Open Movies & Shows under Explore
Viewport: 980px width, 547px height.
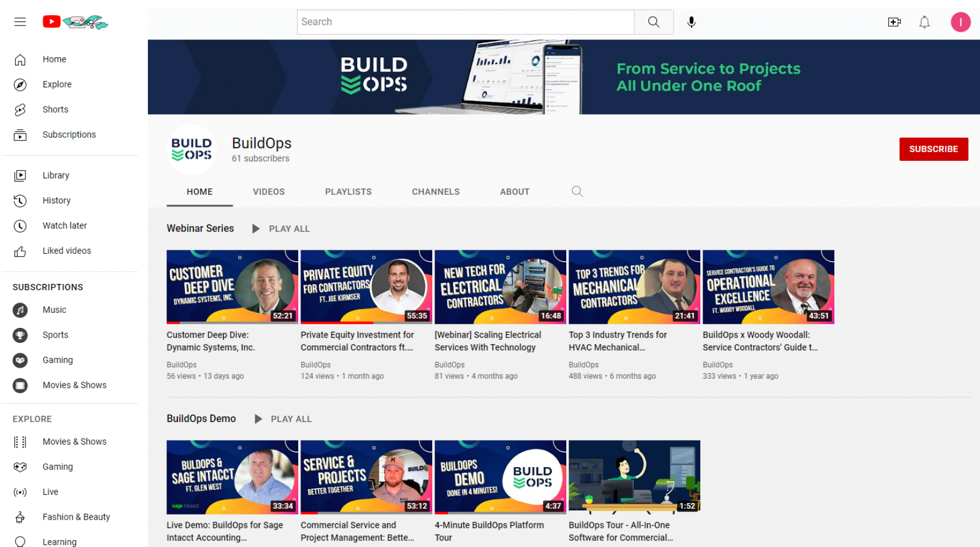(x=70, y=442)
